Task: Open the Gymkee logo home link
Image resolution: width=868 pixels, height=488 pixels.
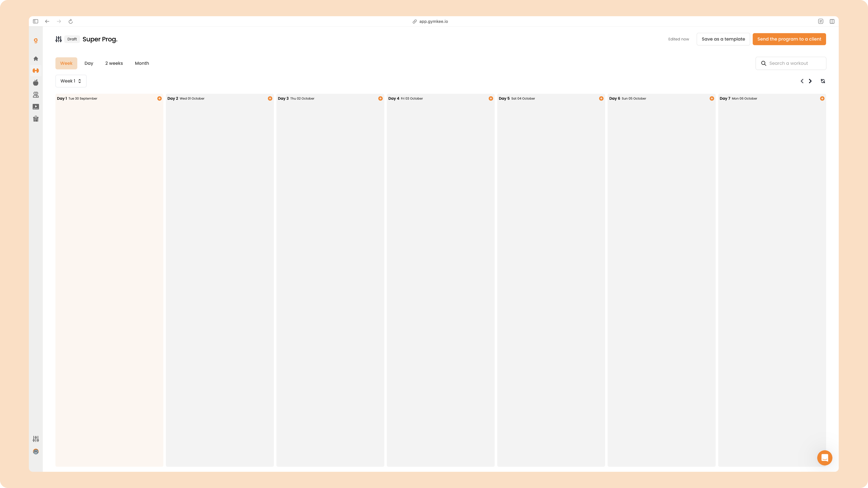Action: [x=36, y=41]
